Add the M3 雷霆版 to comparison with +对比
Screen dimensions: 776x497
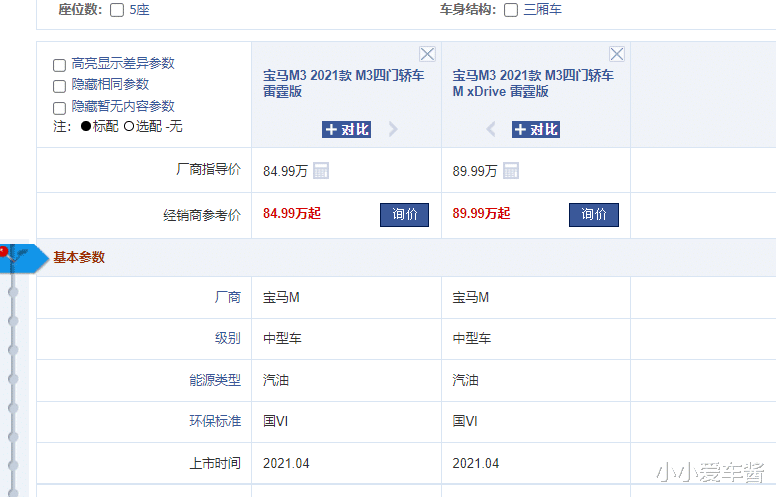click(346, 129)
